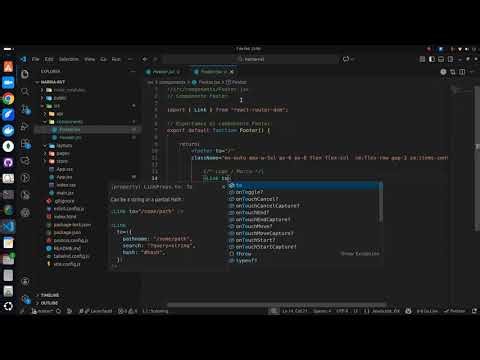Open the Run menu
The image size is (480, 360).
point(116,59)
